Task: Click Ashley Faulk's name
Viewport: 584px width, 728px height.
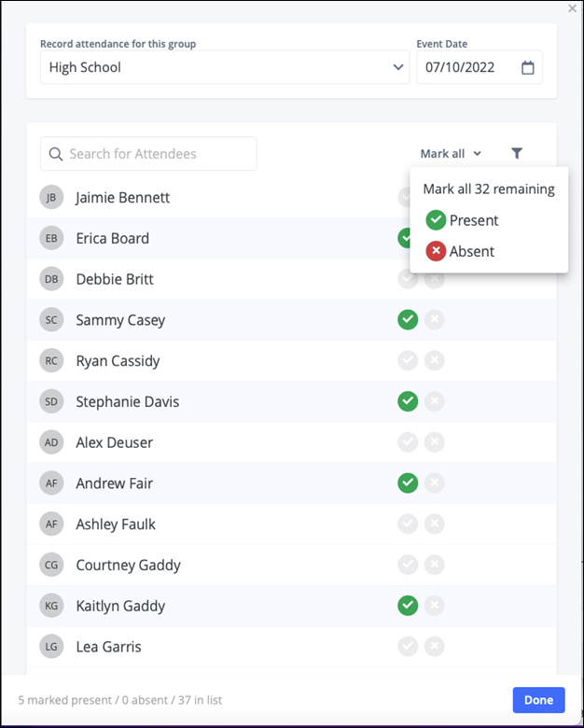Action: pos(116,525)
